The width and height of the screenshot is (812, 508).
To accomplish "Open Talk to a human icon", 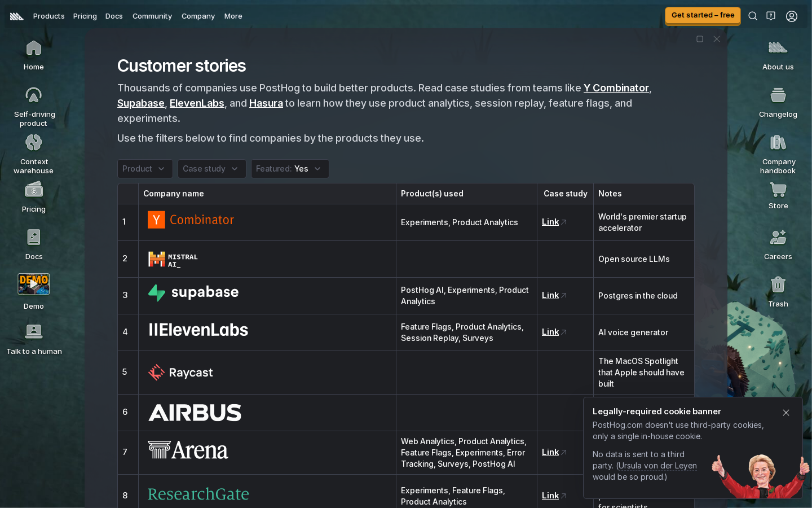I will coord(34,340).
